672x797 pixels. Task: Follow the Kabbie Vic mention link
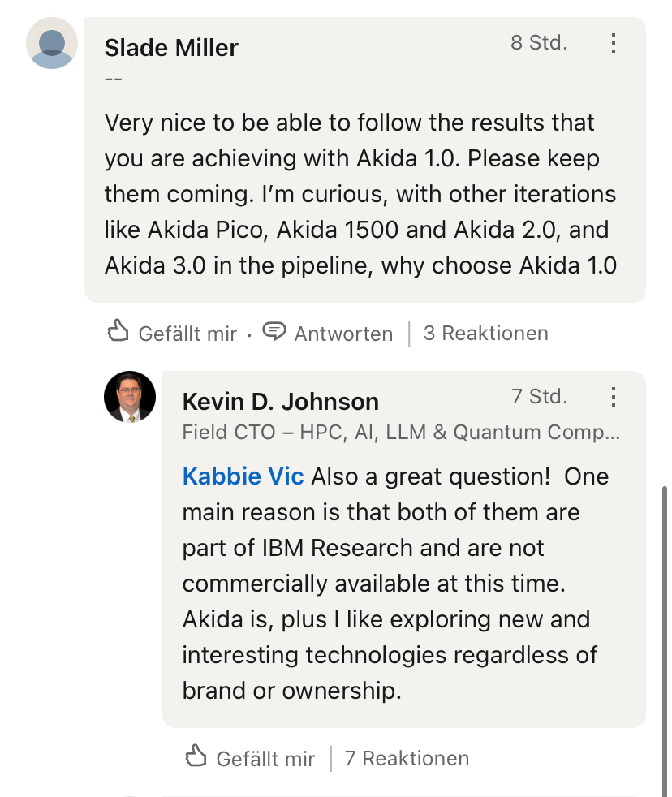click(243, 476)
